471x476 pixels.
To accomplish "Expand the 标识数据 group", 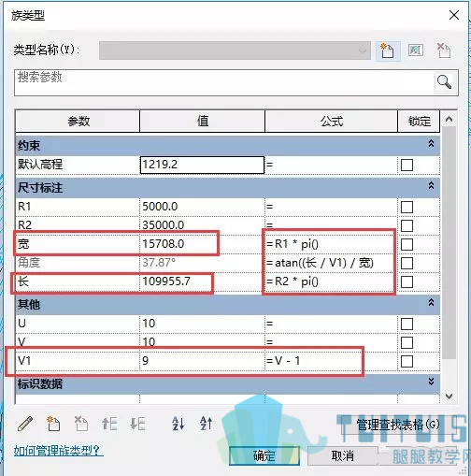I will point(431,382).
